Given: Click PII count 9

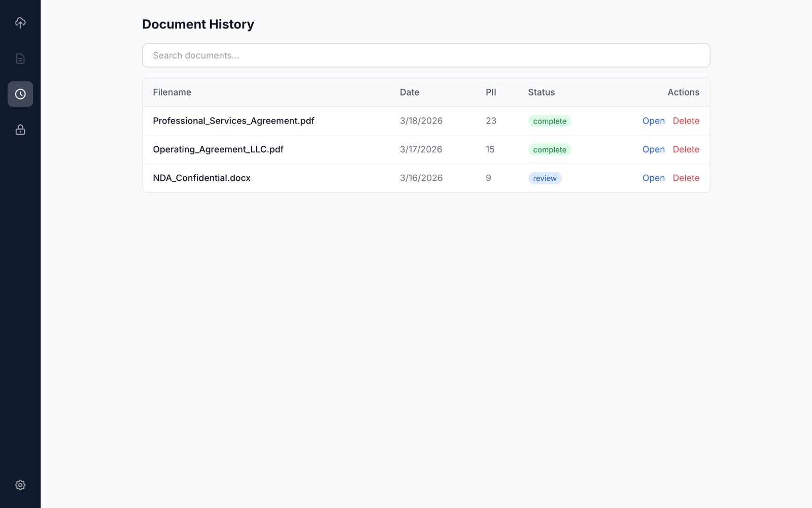Looking at the screenshot, I should click(x=488, y=178).
